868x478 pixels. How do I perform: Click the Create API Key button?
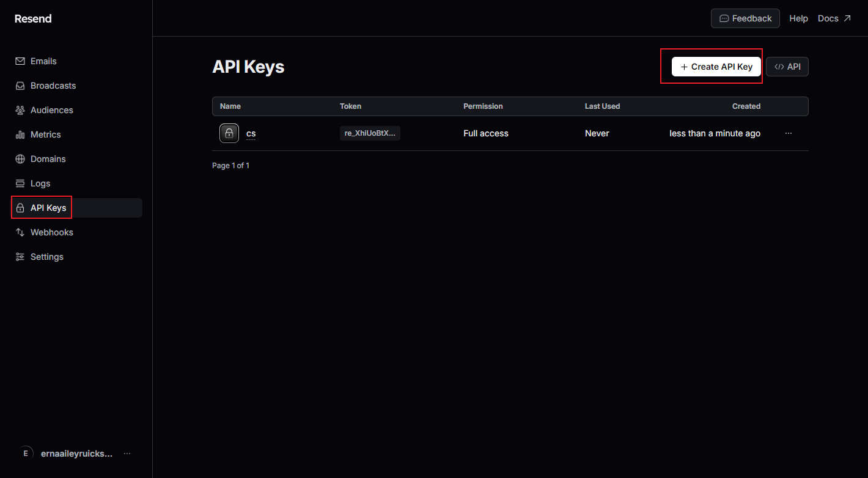coord(716,67)
